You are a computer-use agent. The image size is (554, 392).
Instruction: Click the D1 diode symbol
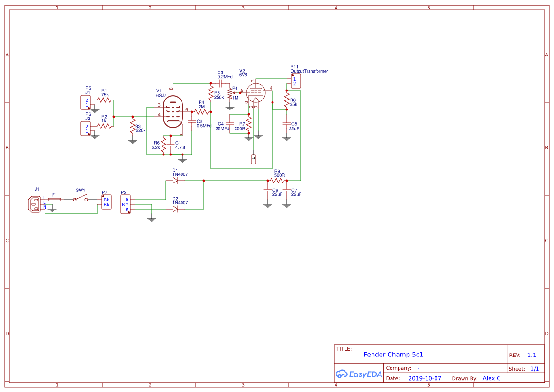point(175,181)
